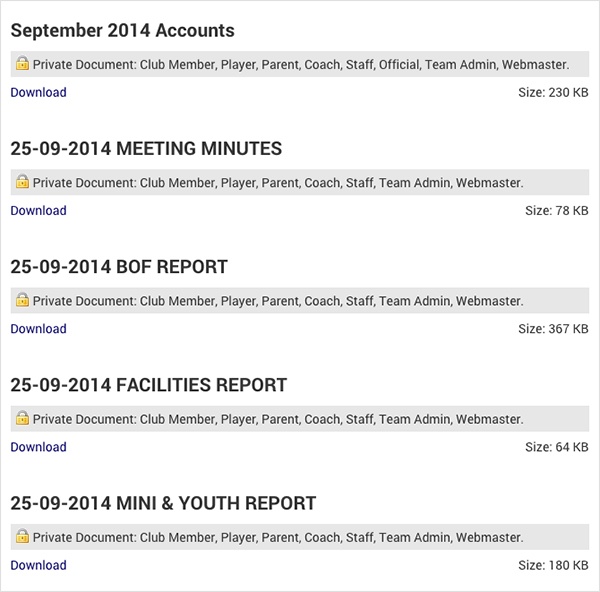Click the lock icon for Facilities Report
The height and width of the screenshot is (592, 600).
tap(22, 418)
